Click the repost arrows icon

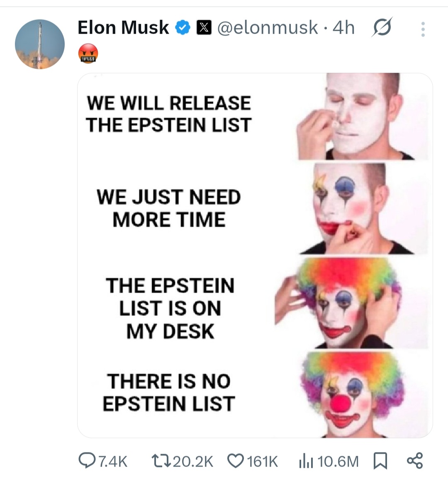pyautogui.click(x=161, y=461)
